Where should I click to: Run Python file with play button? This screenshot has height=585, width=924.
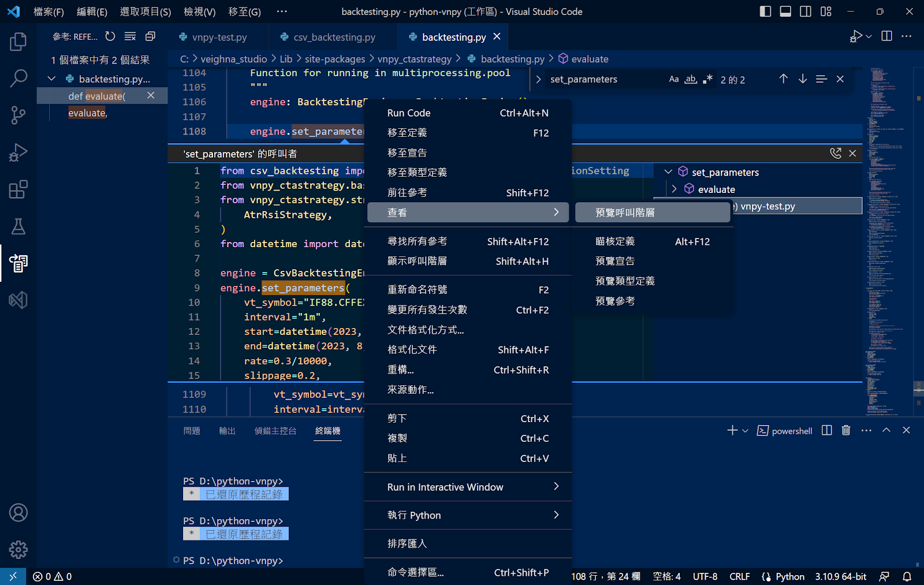point(856,36)
